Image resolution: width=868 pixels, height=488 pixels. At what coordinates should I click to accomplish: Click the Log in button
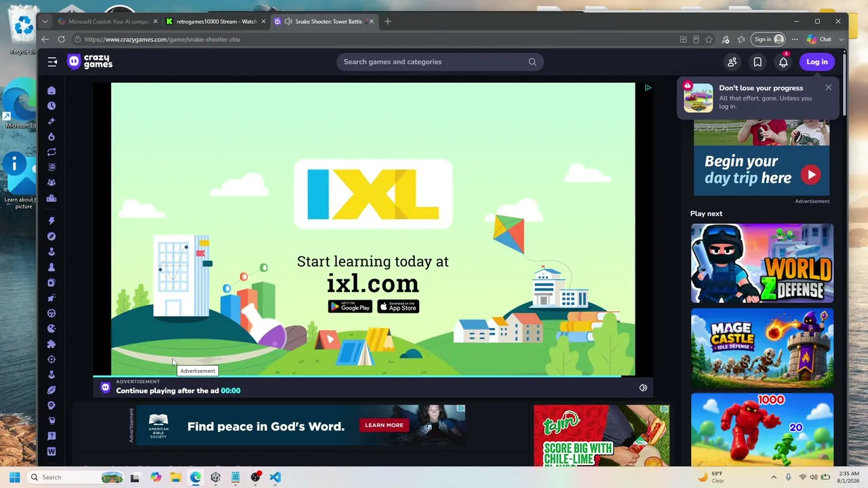pyautogui.click(x=817, y=62)
